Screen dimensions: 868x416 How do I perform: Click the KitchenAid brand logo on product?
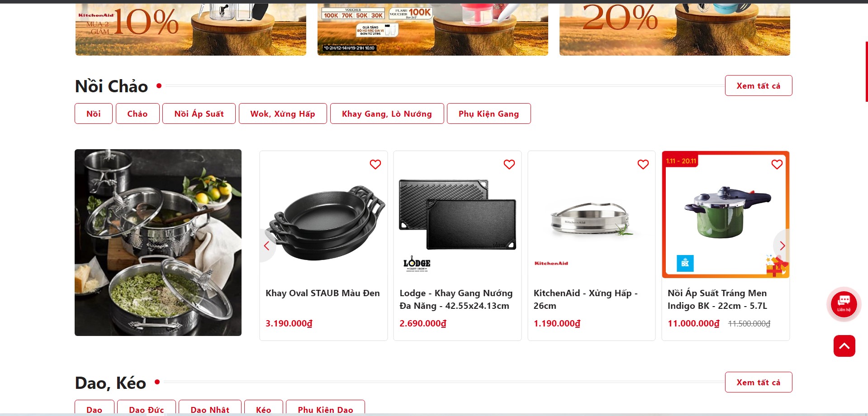pos(551,263)
